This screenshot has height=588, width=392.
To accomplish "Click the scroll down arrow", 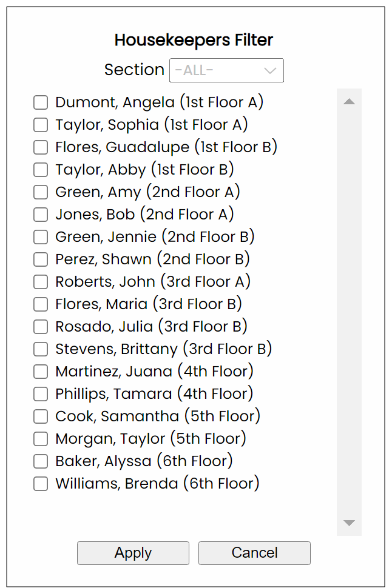I will tap(349, 523).
